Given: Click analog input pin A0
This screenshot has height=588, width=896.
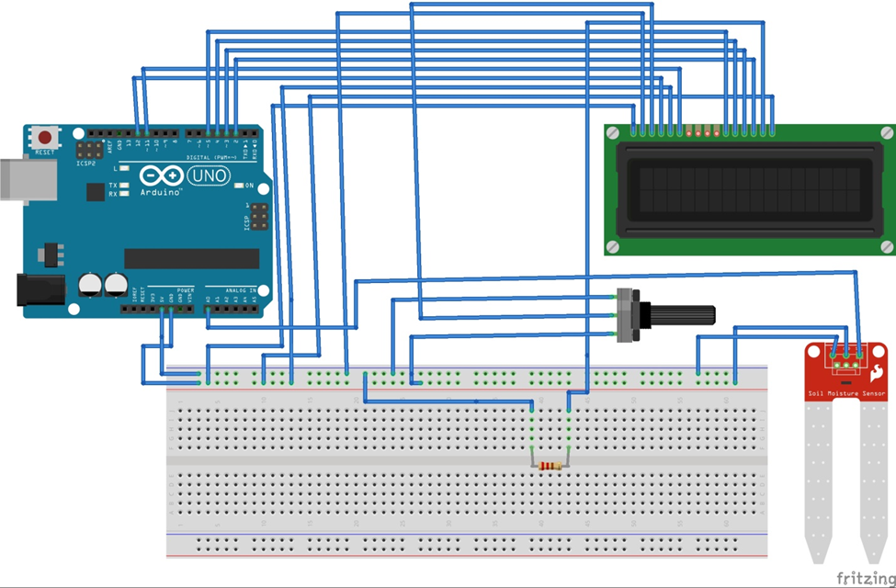Looking at the screenshot, I should tap(208, 309).
